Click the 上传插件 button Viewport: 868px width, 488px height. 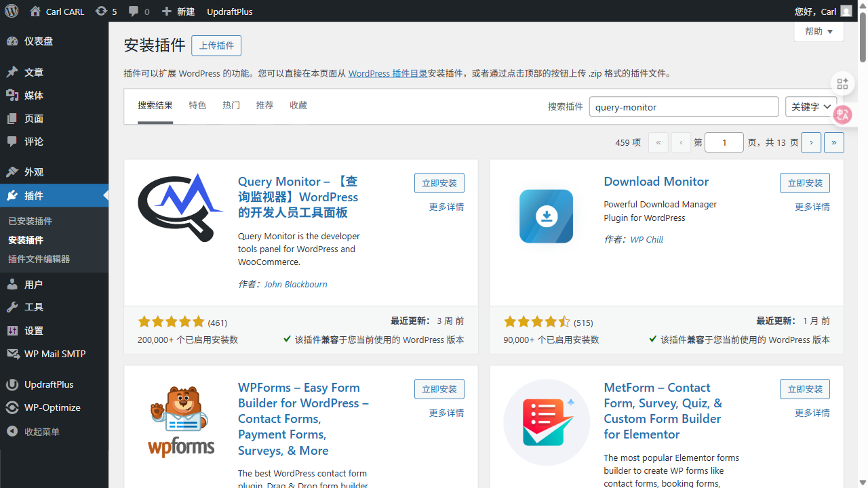[x=216, y=45]
